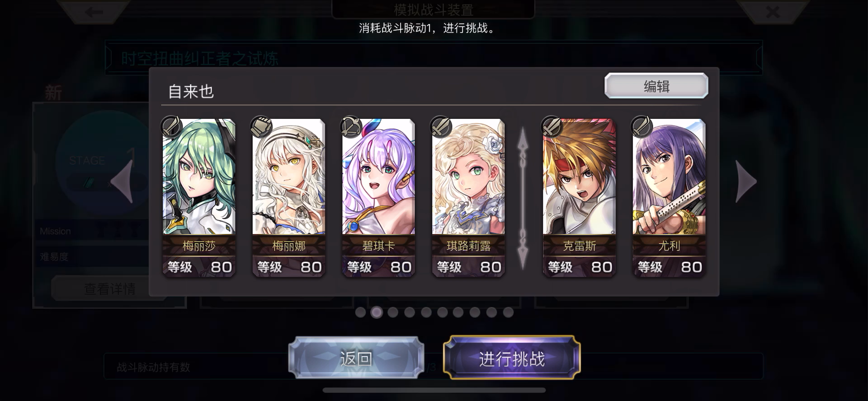
Task: Show the previous party with the left arrow
Action: (122, 182)
